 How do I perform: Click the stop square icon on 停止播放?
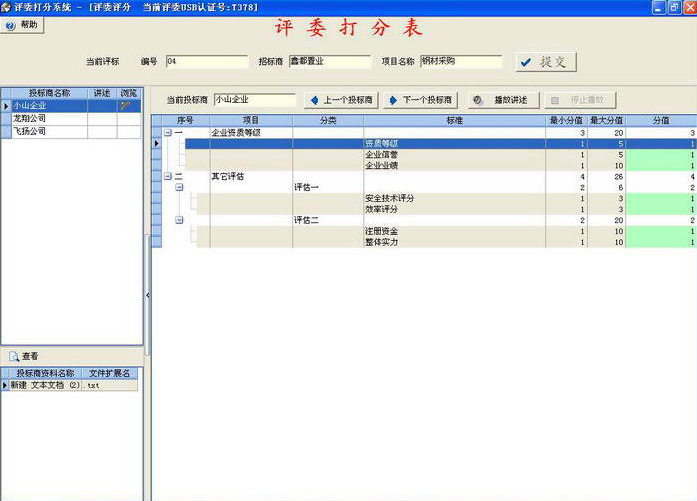(555, 100)
